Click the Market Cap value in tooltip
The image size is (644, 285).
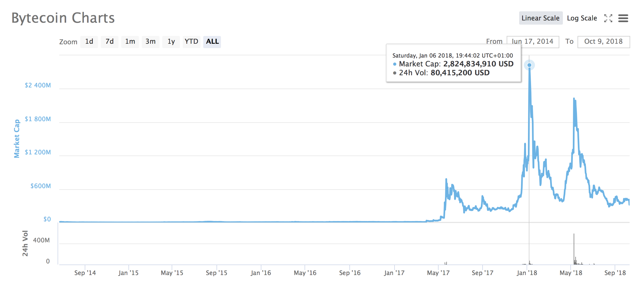pyautogui.click(x=478, y=64)
